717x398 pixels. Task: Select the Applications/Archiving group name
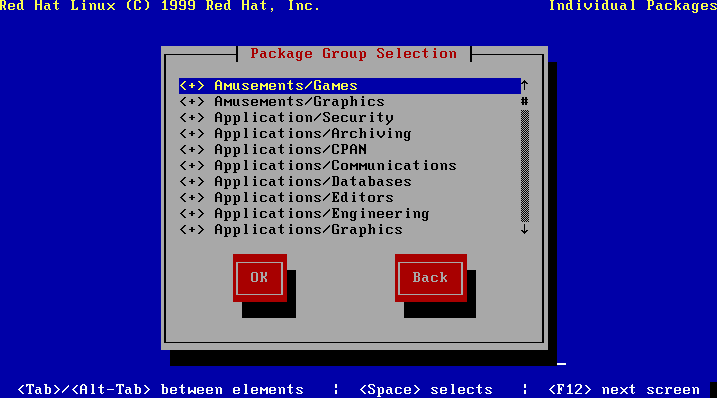click(313, 134)
